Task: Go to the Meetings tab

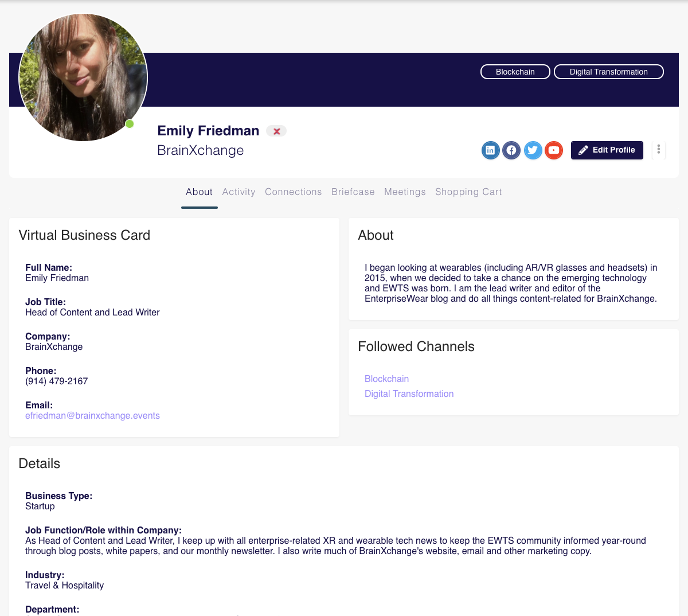Action: (405, 192)
